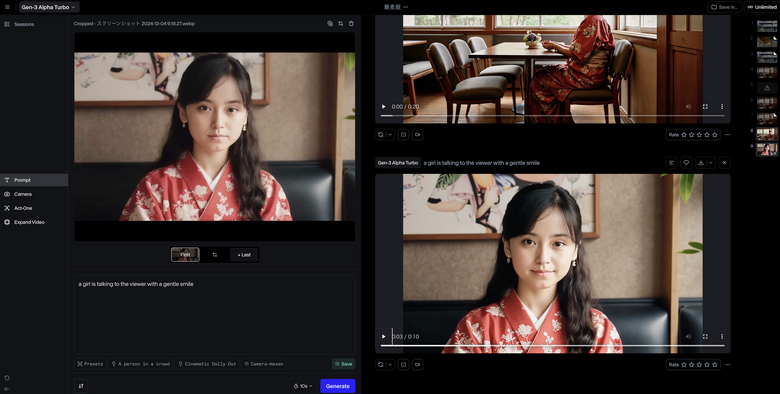This screenshot has width=780, height=394.
Task: Expand the download options arrow
Action: pos(710,163)
